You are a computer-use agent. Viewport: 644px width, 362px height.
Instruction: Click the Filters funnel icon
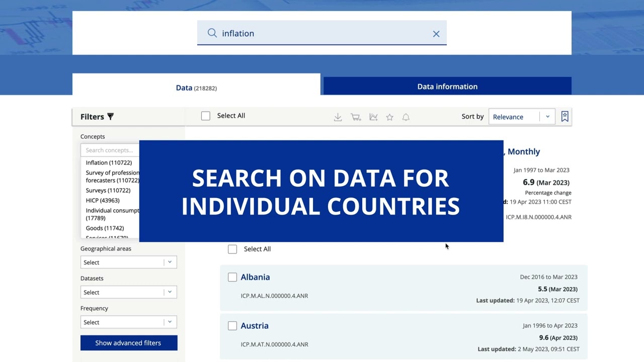click(x=111, y=117)
